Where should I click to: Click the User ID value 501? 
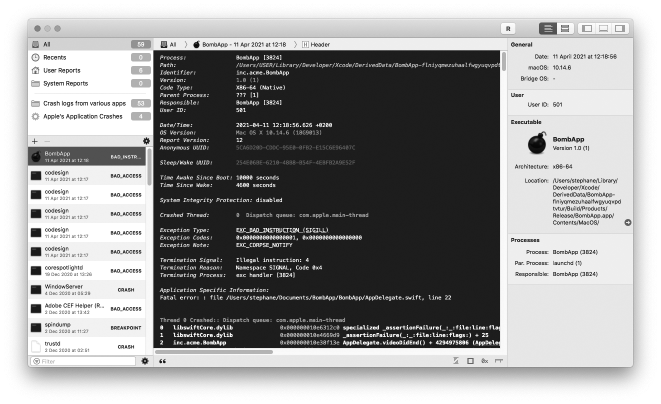click(x=558, y=105)
